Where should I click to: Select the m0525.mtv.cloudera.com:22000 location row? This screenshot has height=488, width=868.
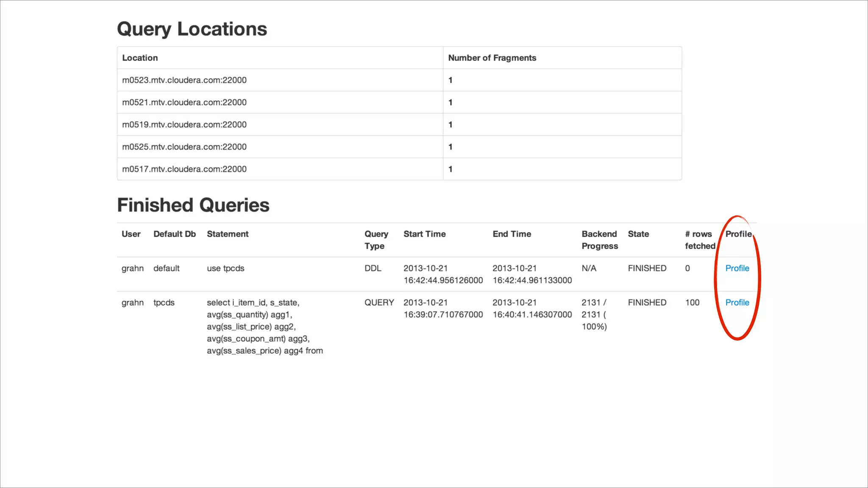click(184, 147)
